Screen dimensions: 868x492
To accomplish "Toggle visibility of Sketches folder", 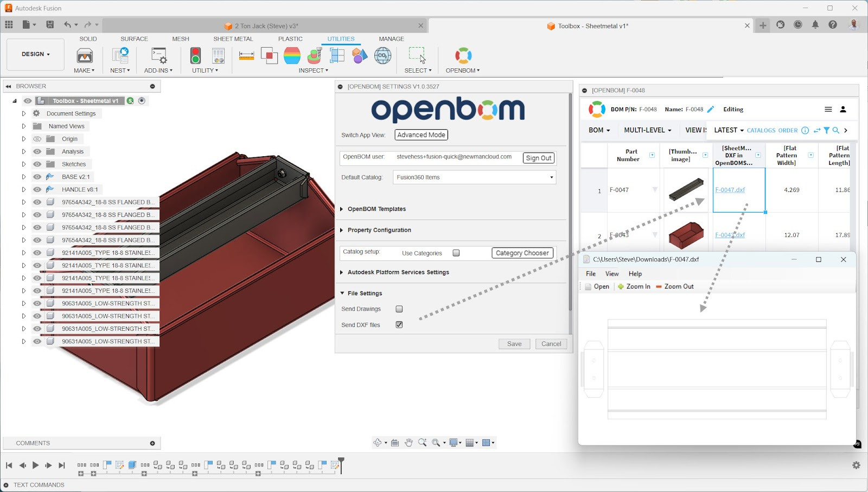I will (37, 164).
